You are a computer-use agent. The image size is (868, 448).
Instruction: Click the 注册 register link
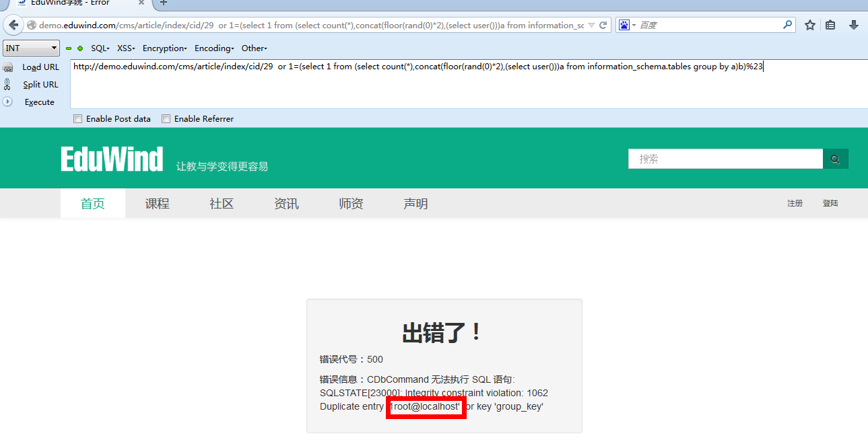tap(795, 203)
